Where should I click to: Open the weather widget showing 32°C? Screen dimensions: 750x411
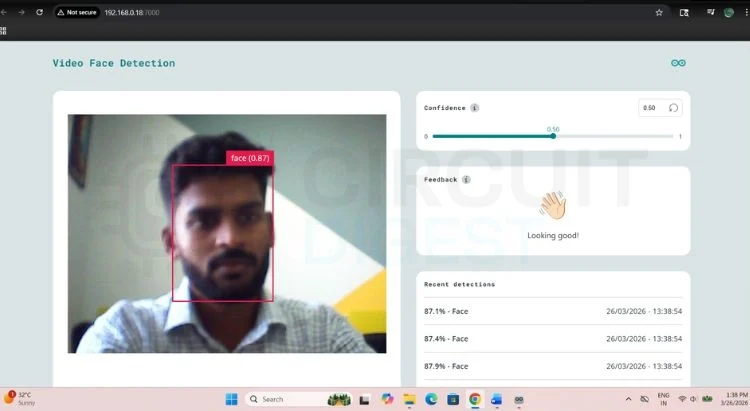pyautogui.click(x=19, y=399)
